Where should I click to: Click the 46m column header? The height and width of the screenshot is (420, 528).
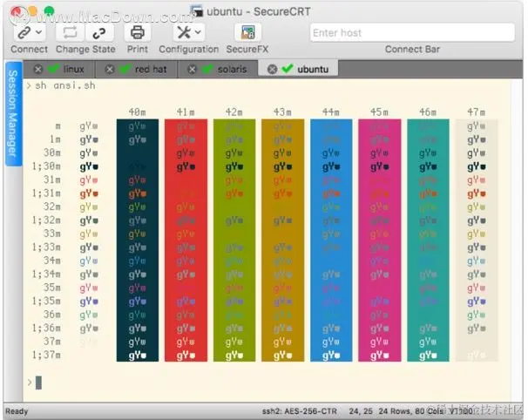(x=428, y=112)
